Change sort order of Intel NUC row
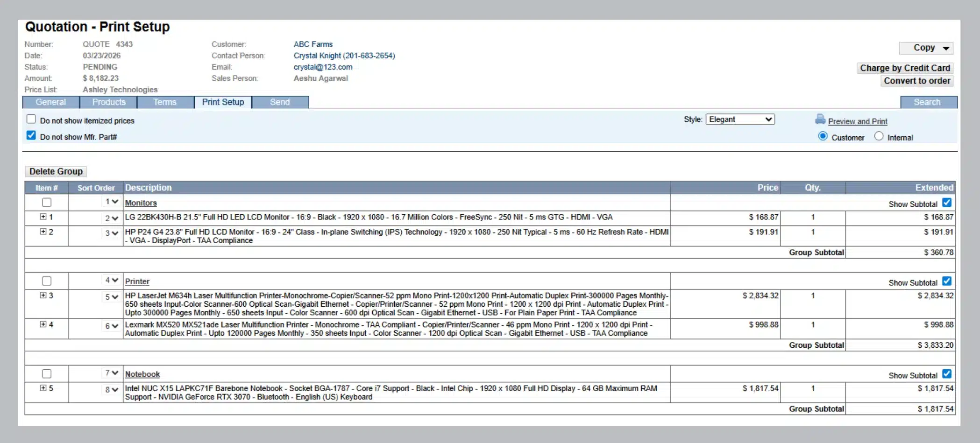This screenshot has height=443, width=980. point(111,389)
